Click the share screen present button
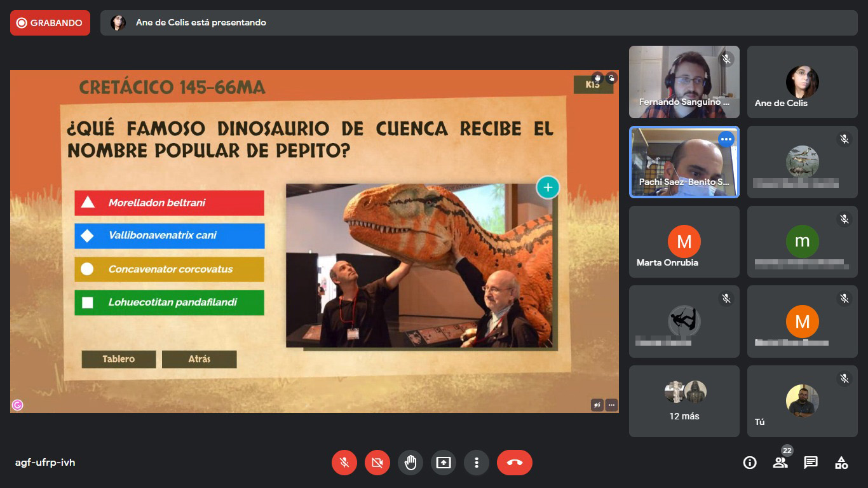The width and height of the screenshot is (868, 488). point(444,463)
